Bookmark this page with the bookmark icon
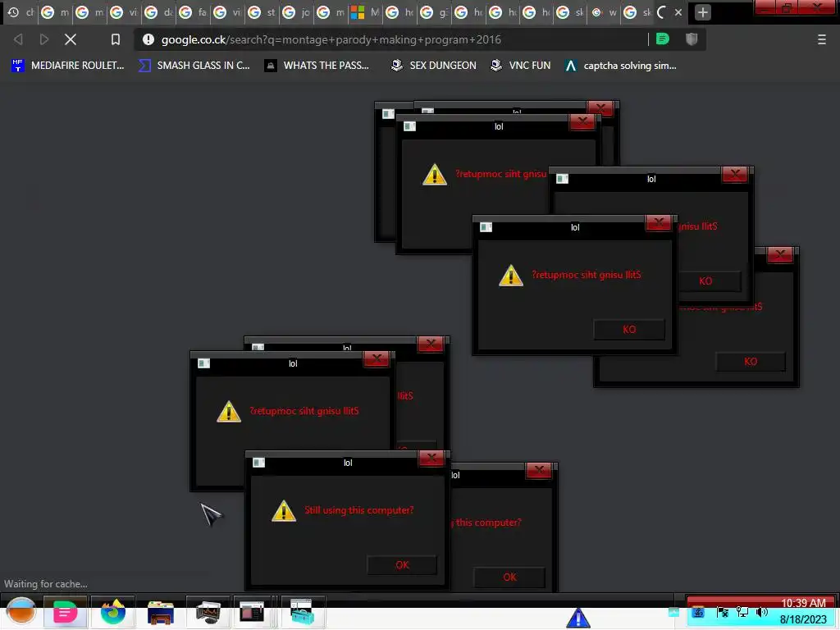This screenshot has height=630, width=840. point(115,39)
